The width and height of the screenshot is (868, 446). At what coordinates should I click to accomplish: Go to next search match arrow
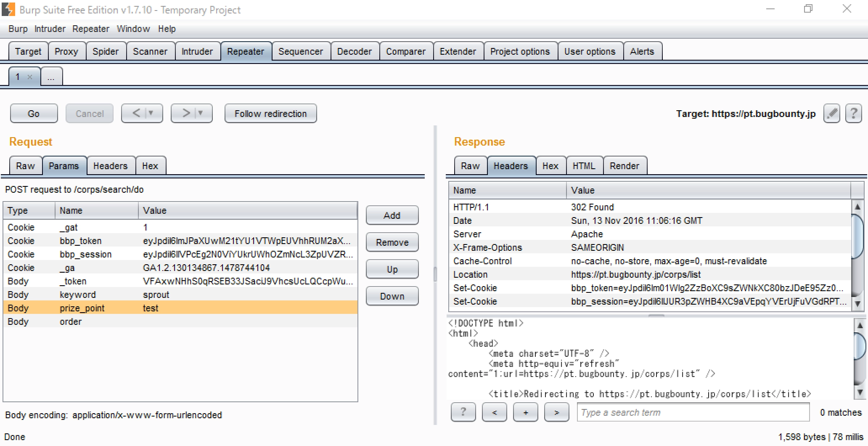(x=556, y=412)
